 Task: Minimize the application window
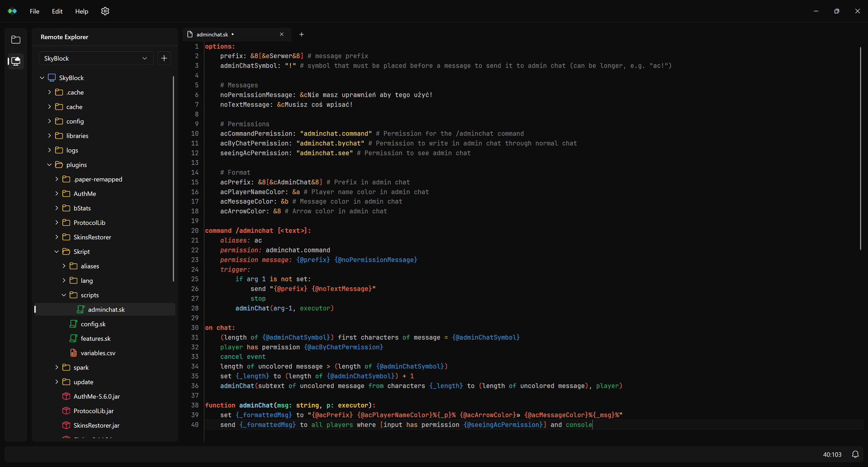(x=816, y=11)
